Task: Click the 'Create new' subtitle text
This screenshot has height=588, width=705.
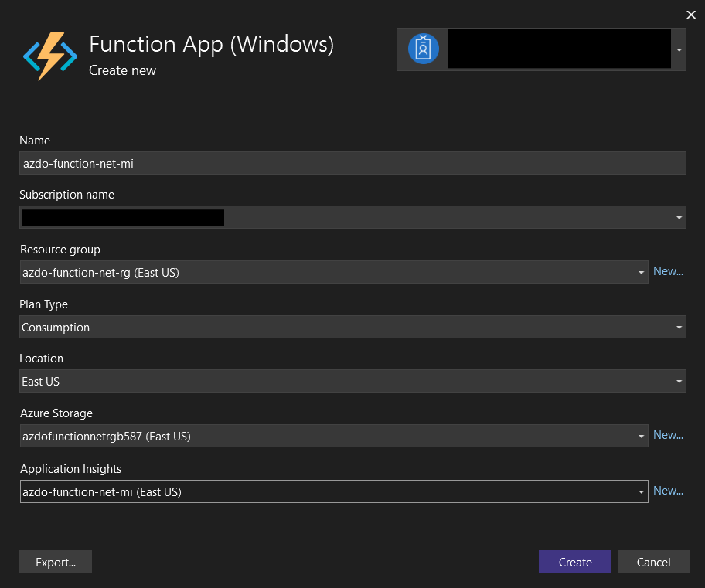Action: tap(122, 70)
